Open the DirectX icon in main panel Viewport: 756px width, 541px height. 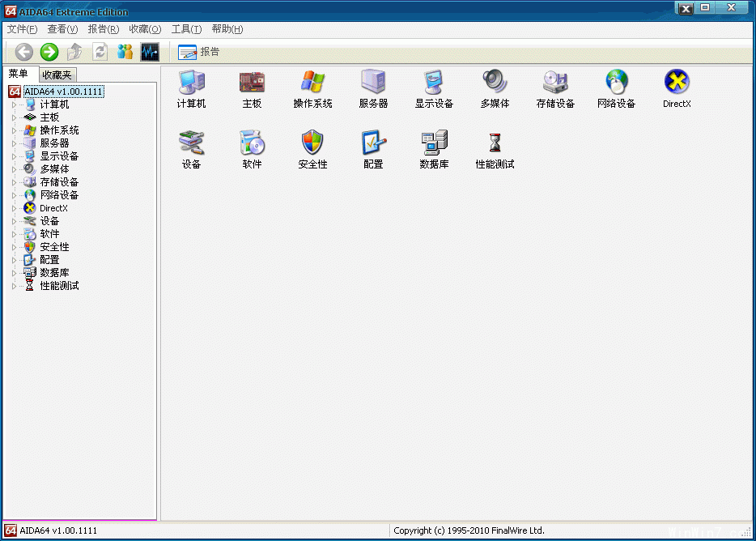(x=677, y=82)
